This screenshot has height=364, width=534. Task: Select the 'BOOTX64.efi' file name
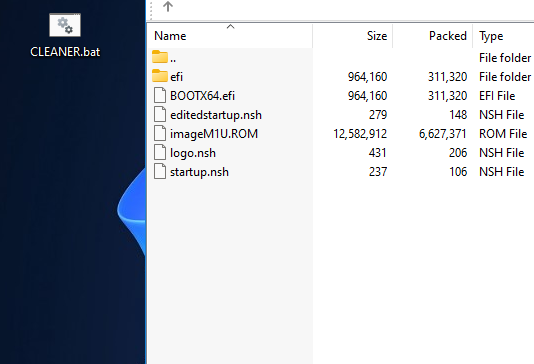[x=202, y=96]
